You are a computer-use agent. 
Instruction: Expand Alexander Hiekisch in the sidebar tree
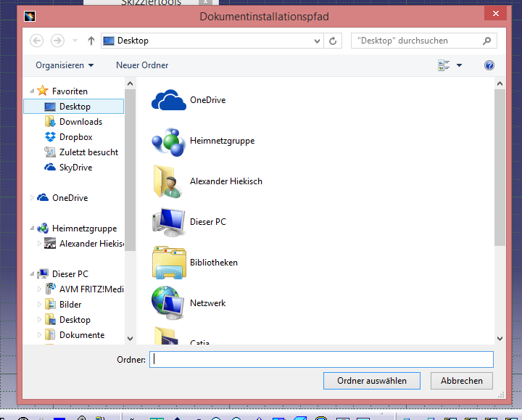[39, 244]
